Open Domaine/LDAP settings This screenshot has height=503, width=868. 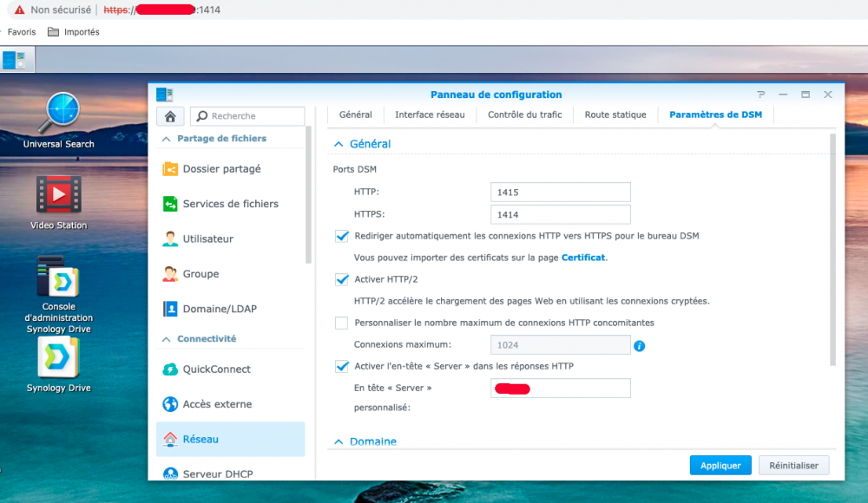click(230, 308)
